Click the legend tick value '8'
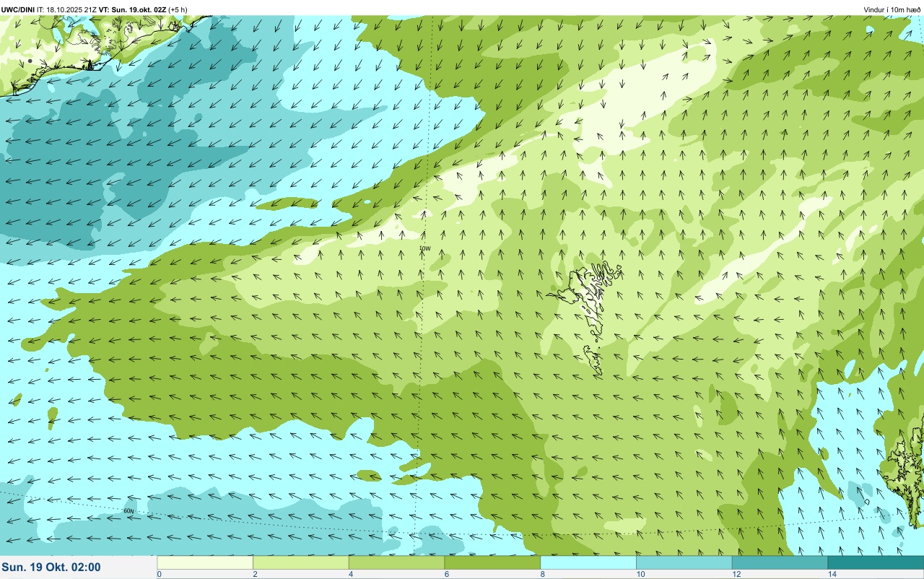924x579 pixels. coord(543,574)
